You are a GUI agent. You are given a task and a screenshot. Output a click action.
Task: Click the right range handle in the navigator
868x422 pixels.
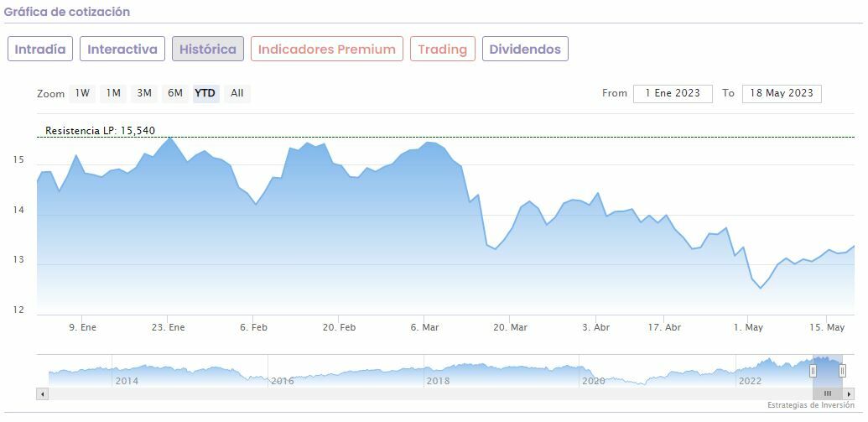point(842,371)
